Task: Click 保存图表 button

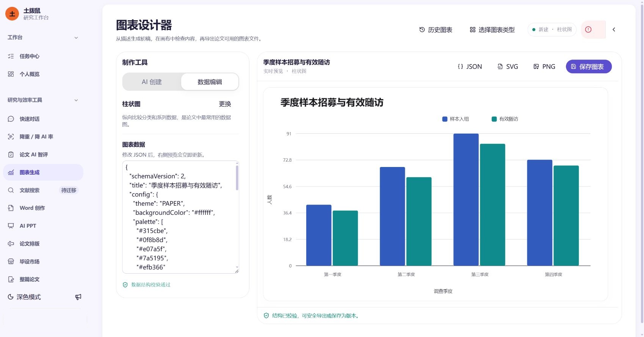Action: click(x=589, y=66)
